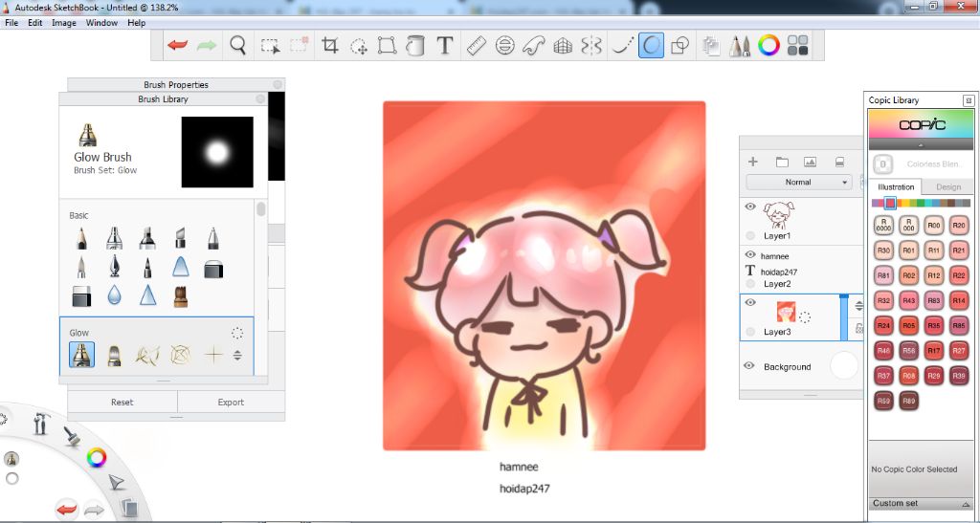Select the Flood Fill bucket tool
Image resolution: width=980 pixels, height=523 pixels.
click(415, 45)
